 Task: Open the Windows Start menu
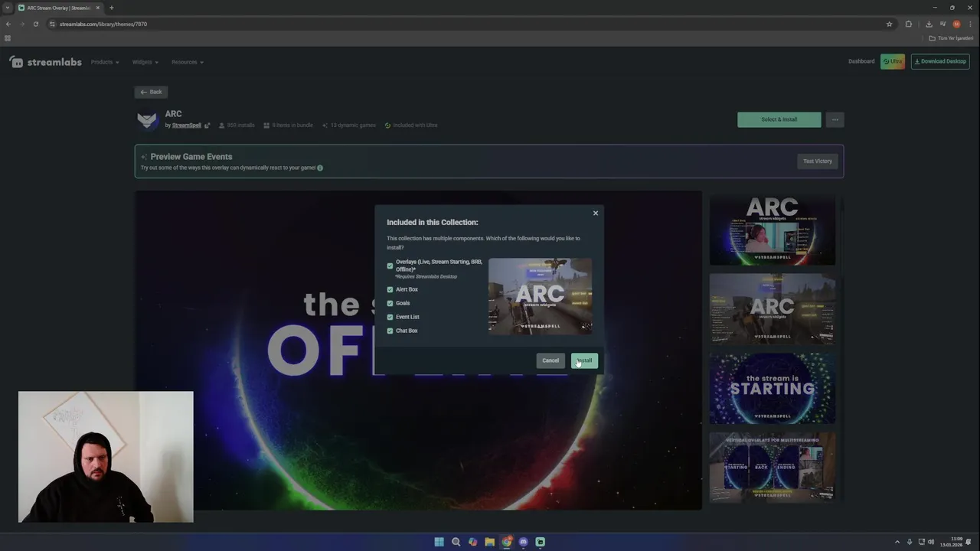[439, 542]
